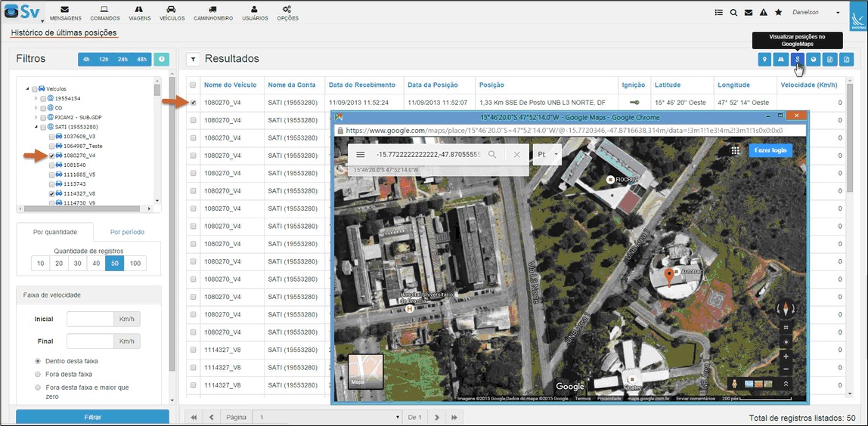Viewport: 868px width, 426px height.
Task: Collapse the Veículos tree root
Action: 28,88
